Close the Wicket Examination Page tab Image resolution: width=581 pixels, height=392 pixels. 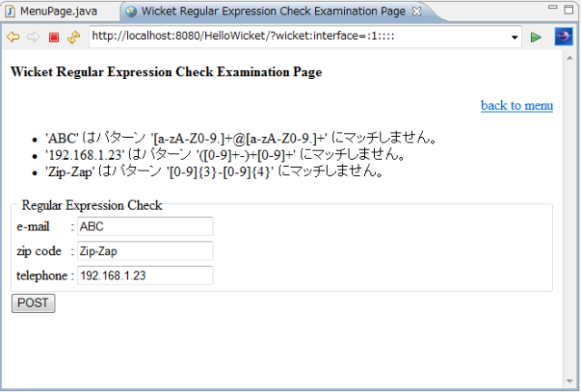coord(417,11)
